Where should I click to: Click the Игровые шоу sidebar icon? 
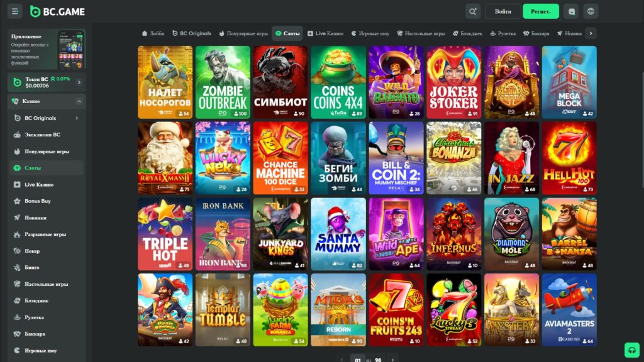tap(17, 351)
